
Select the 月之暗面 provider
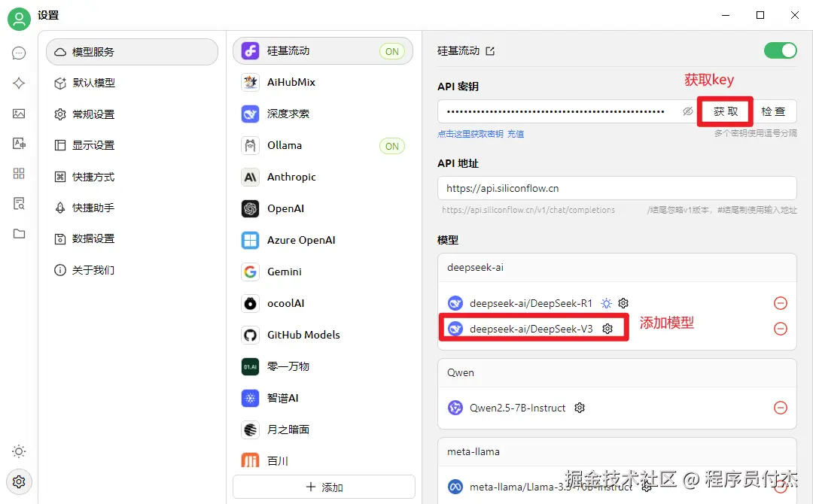click(x=323, y=430)
